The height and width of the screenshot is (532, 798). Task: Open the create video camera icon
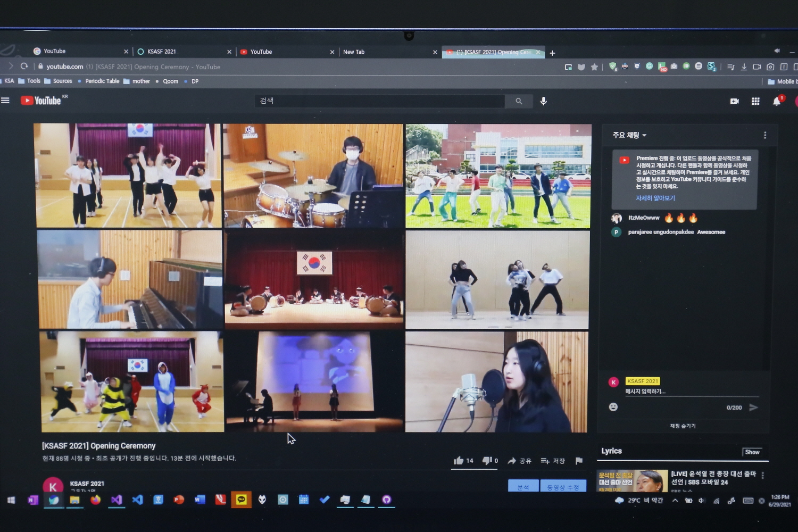pos(735,101)
